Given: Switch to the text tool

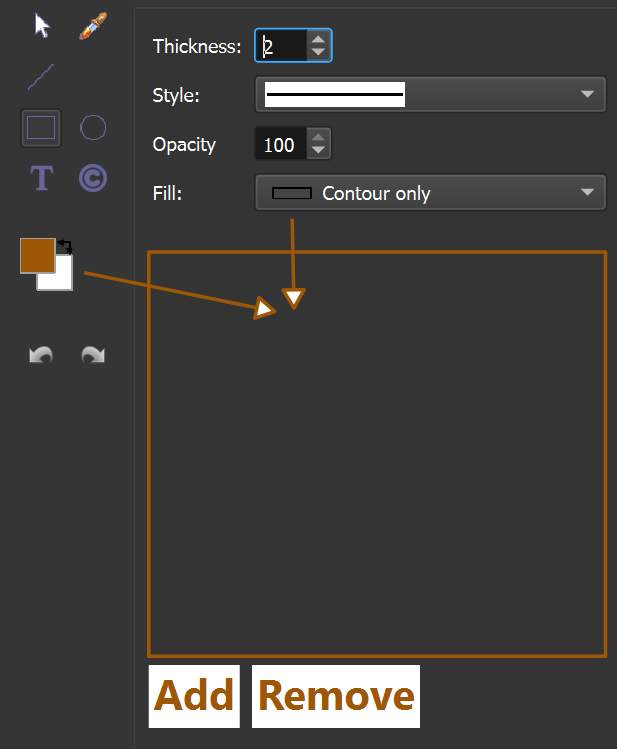Looking at the screenshot, I should click(41, 179).
